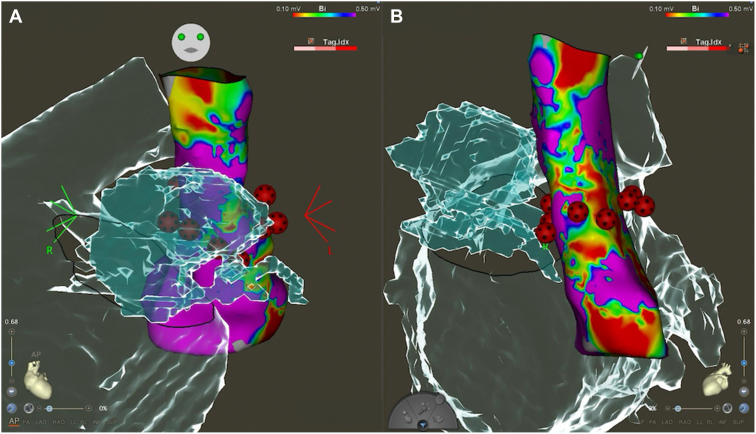Switch panel A to the INF view
The width and height of the screenshot is (756, 434).
click(96, 422)
